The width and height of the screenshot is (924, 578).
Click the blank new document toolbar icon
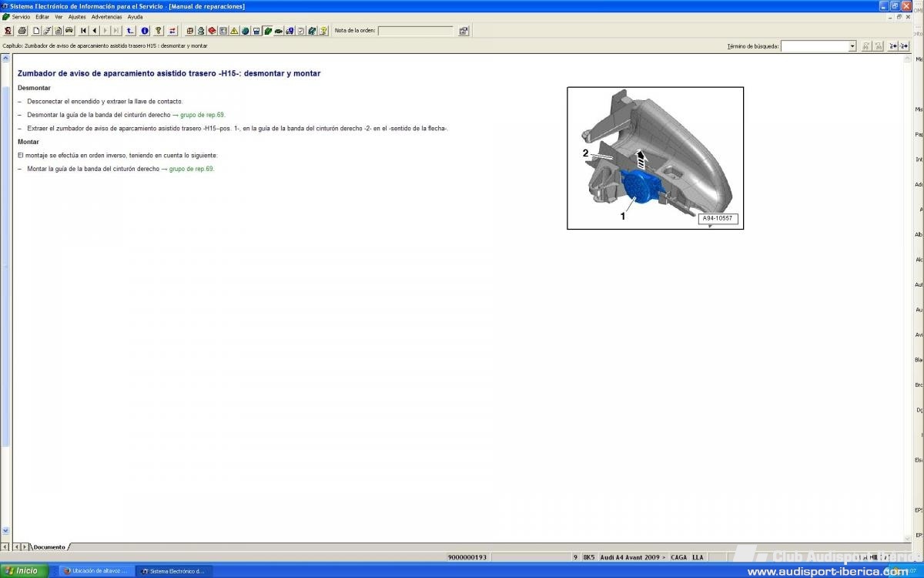coord(36,31)
